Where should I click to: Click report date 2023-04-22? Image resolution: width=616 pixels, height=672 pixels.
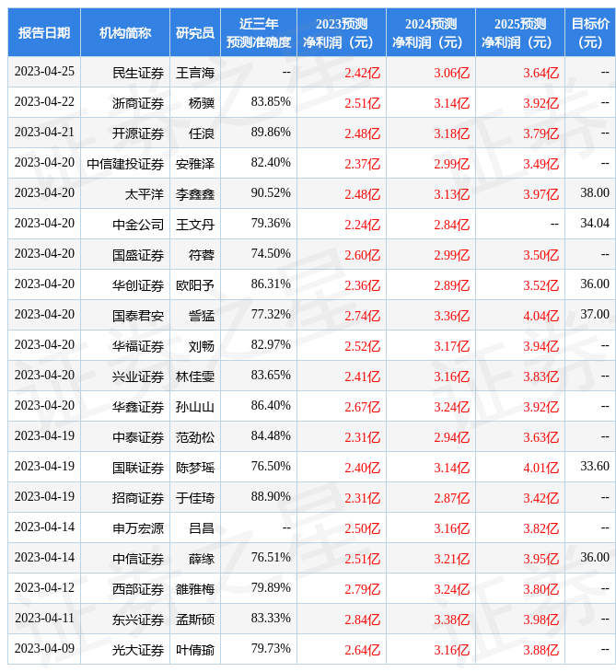pos(44,101)
